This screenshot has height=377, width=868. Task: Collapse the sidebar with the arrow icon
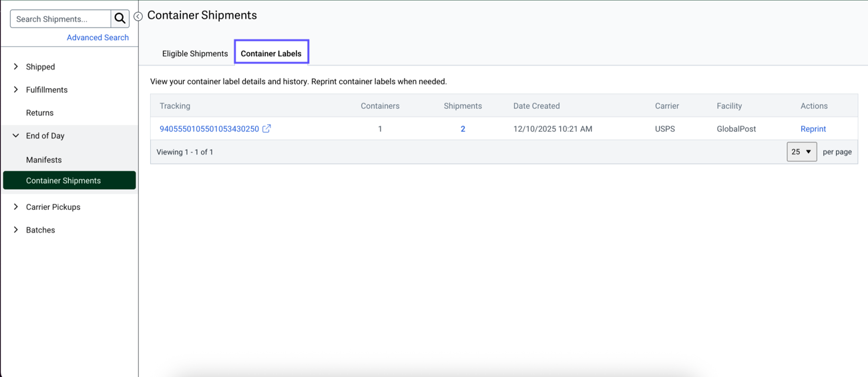[138, 16]
